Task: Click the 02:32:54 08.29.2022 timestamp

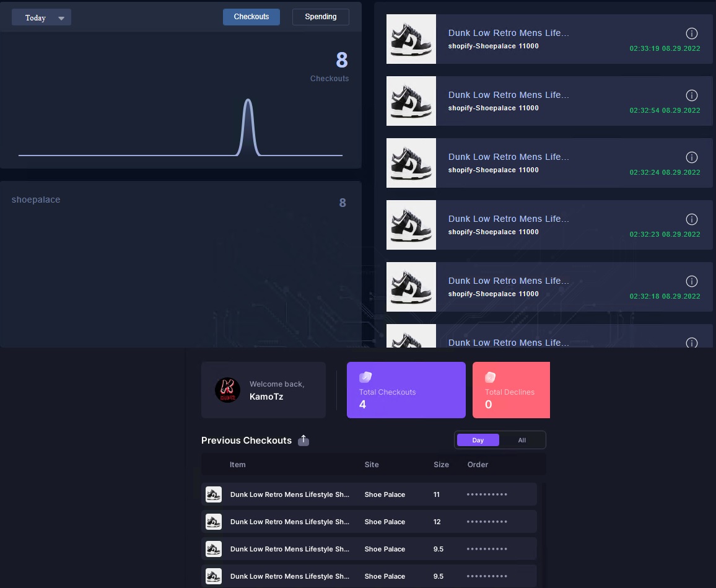Action: [665, 110]
